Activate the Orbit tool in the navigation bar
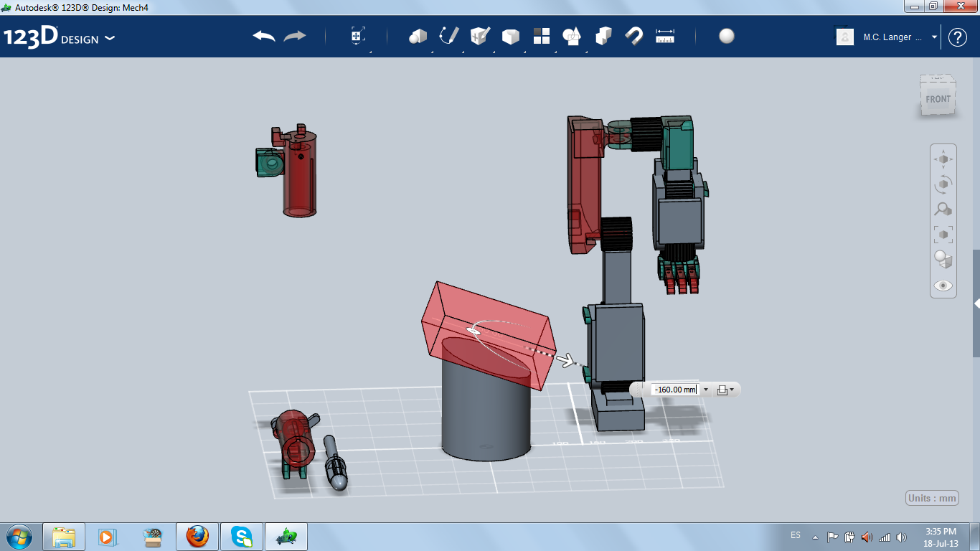 [x=943, y=185]
